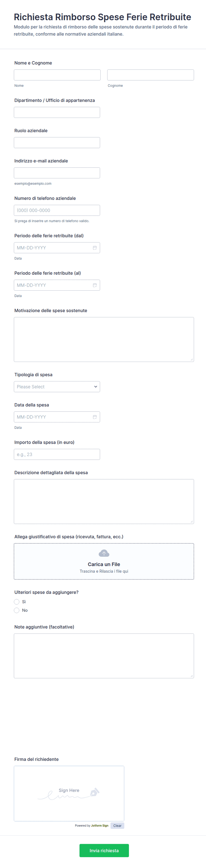Clear the signature with Clear button
This screenshot has width=206, height=868.
point(117,826)
